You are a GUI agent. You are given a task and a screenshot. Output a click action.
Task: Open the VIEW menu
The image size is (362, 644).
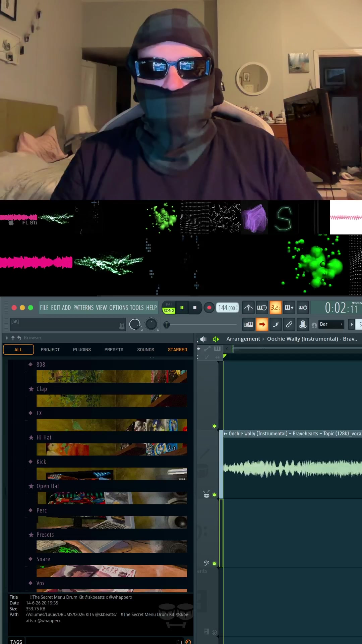(101, 308)
